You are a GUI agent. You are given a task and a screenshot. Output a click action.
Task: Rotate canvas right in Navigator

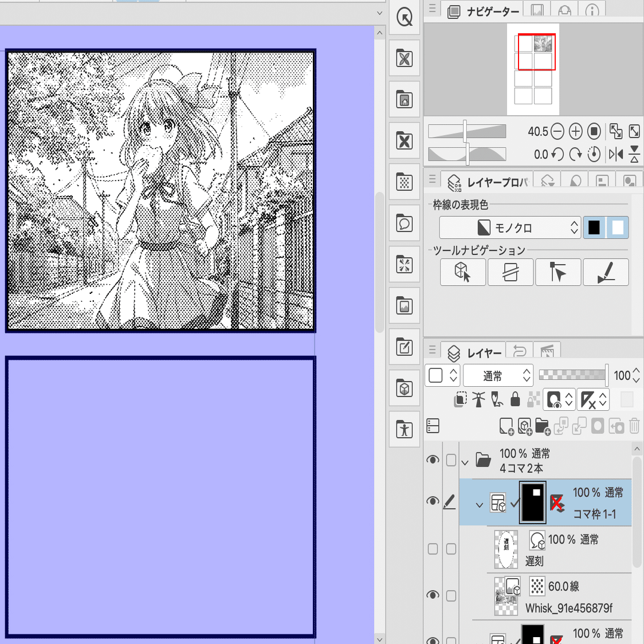(575, 155)
